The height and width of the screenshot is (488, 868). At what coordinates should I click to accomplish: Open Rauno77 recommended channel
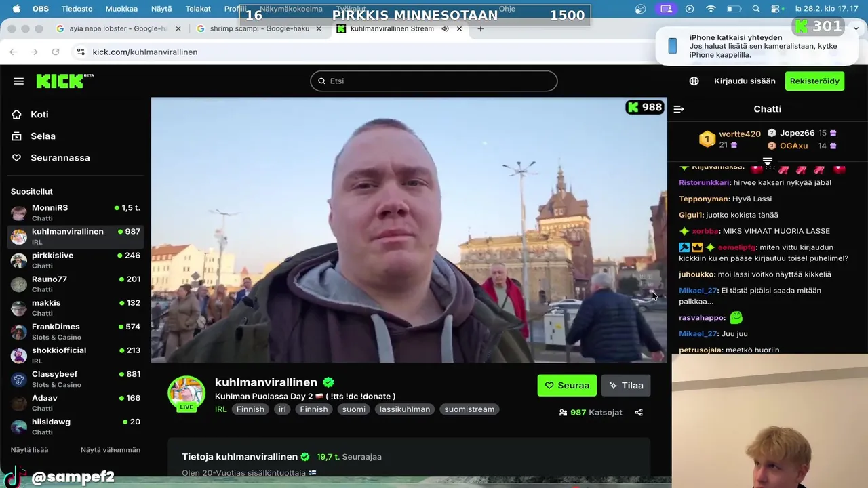[x=75, y=284]
